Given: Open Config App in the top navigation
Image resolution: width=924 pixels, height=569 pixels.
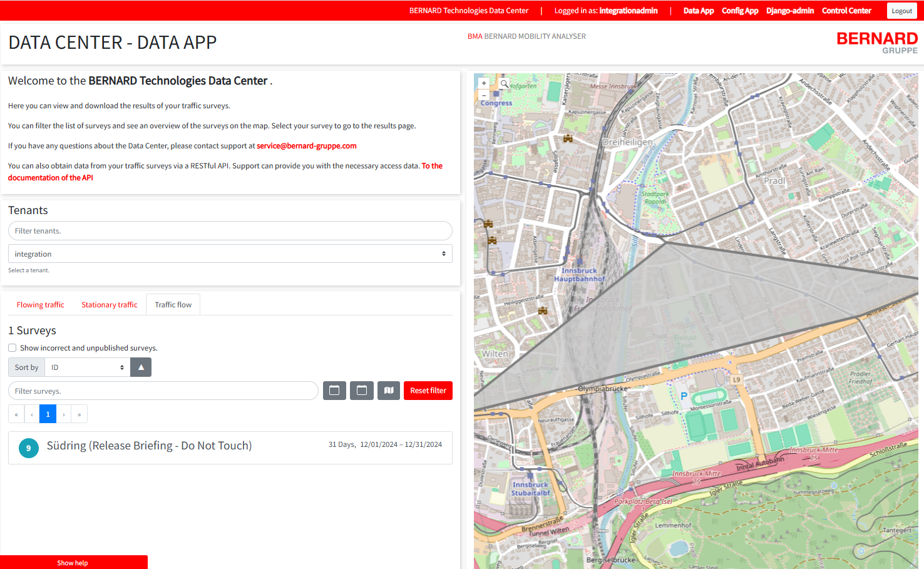Looking at the screenshot, I should click(740, 11).
